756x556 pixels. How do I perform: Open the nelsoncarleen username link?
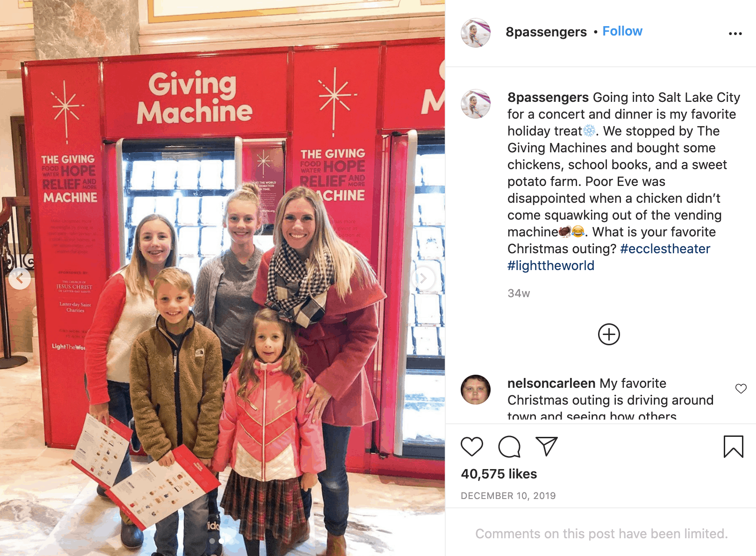(x=551, y=384)
